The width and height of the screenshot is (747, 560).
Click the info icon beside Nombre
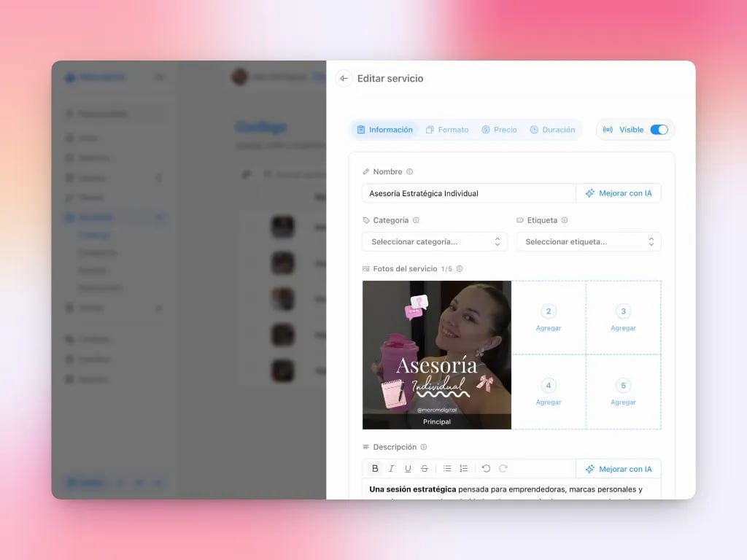point(410,171)
